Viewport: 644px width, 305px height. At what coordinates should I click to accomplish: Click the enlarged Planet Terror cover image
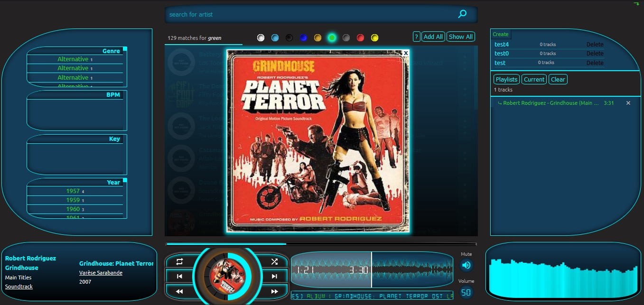click(317, 141)
